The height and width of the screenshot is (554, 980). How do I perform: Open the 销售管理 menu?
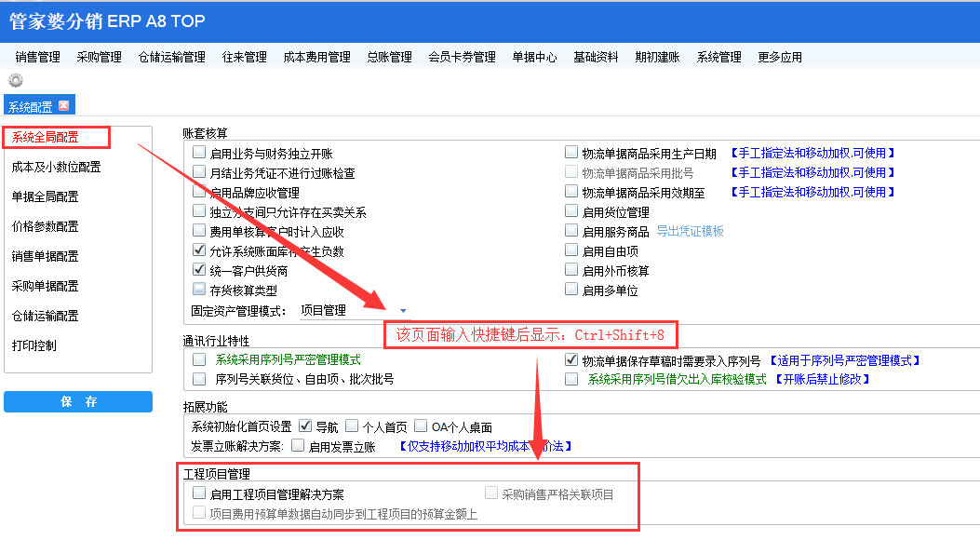37,57
